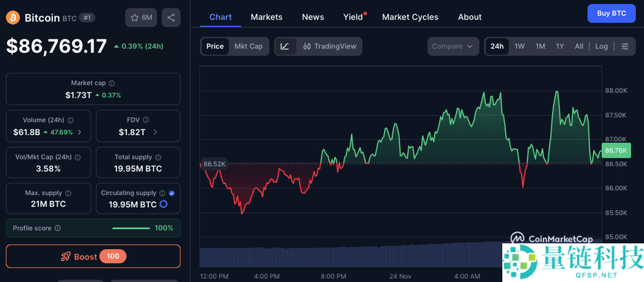644x282 pixels.
Task: Expand the Volume (24h) chevron arrow
Action: point(79,132)
